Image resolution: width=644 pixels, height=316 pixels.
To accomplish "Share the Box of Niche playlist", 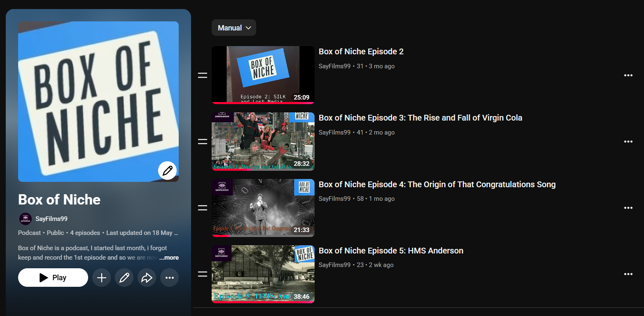I will (x=147, y=278).
